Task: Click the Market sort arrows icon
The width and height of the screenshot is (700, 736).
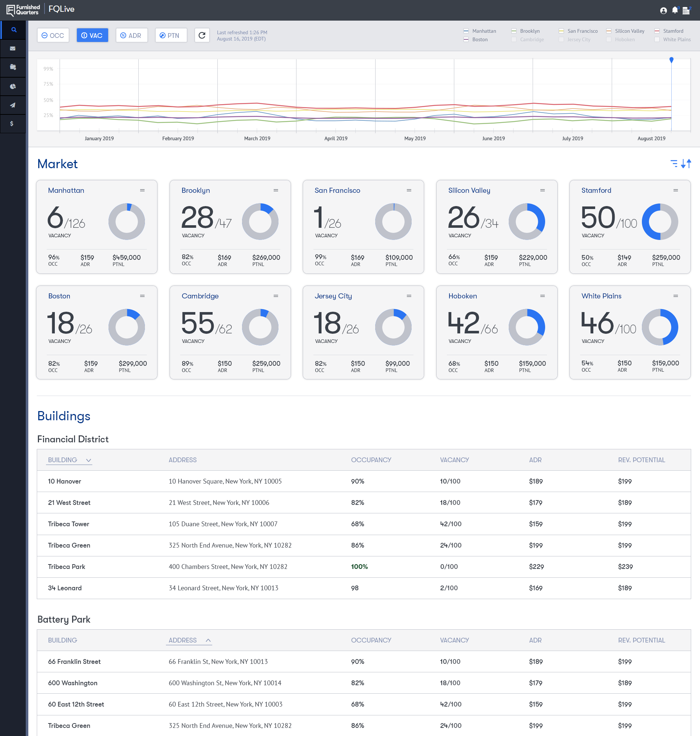Action: [x=686, y=163]
